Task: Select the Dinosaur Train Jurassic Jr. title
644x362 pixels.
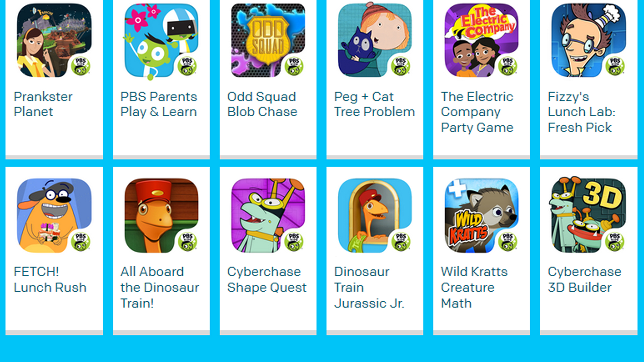Action: click(369, 287)
